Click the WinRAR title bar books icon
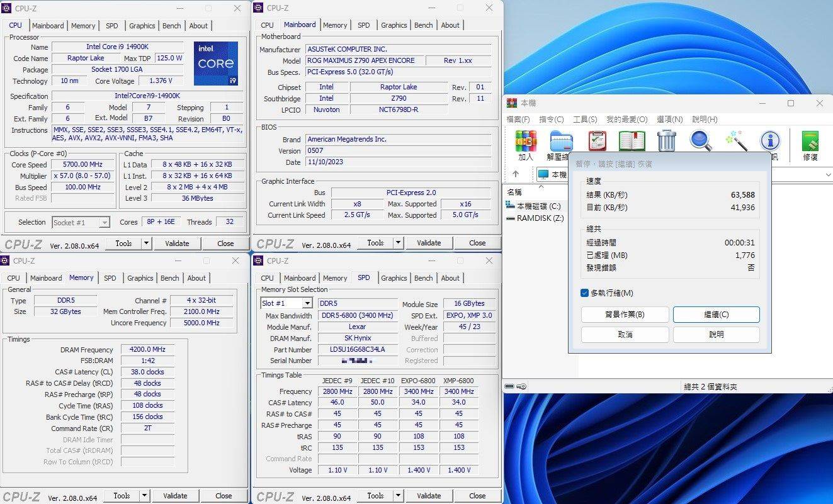Screen dimensions: 833x504 click(x=513, y=103)
